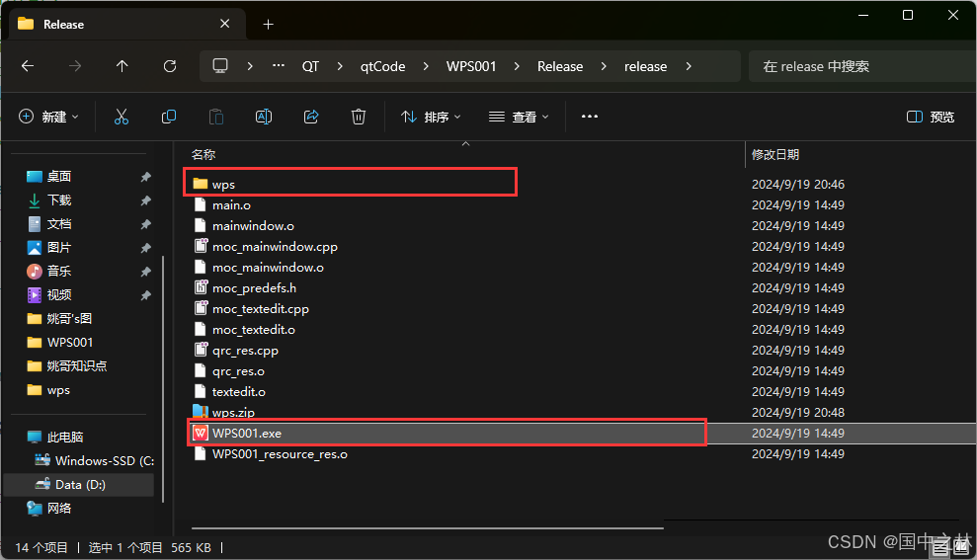The image size is (977, 560).
Task: Click the Cut scissors icon
Action: pyautogui.click(x=122, y=117)
